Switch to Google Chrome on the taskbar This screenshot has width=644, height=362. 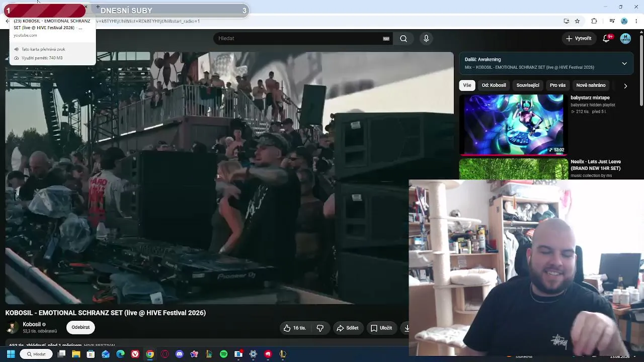150,354
